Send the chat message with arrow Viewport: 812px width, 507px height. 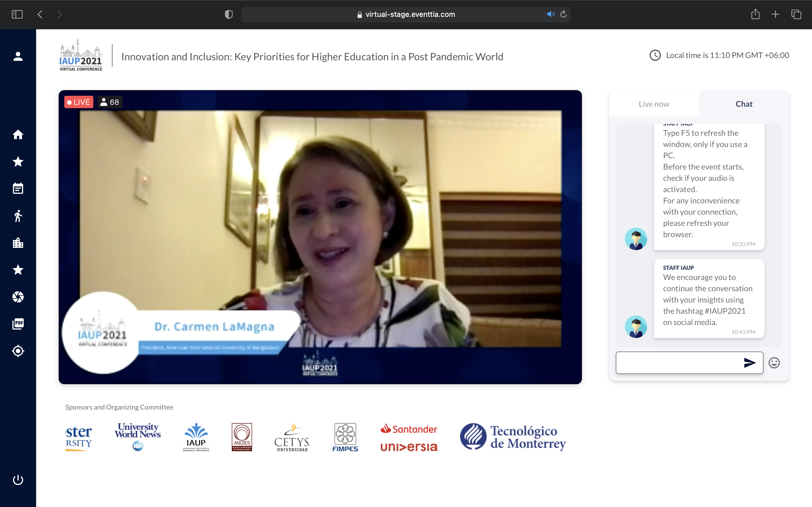[749, 363]
